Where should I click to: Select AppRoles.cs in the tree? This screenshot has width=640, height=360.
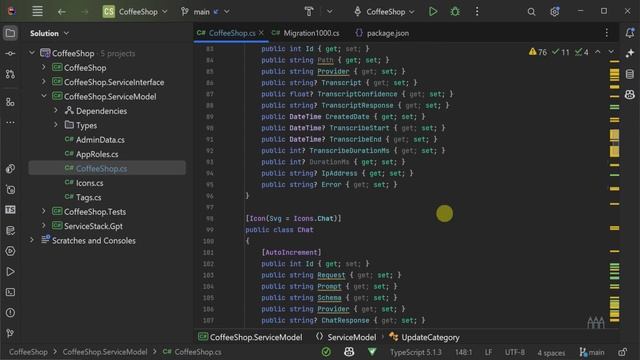97,154
